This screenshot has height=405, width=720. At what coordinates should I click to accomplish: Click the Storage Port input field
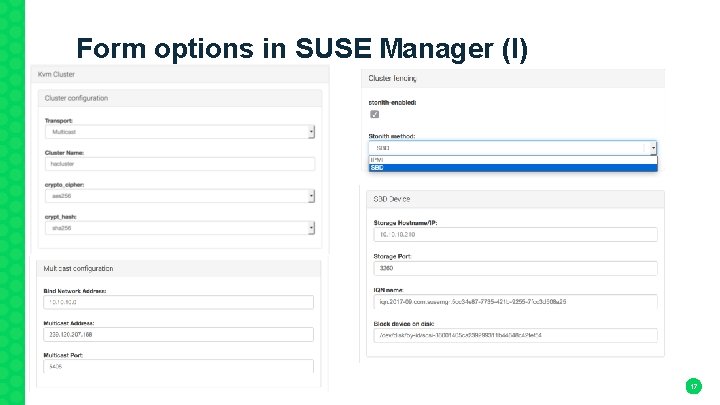pyautogui.click(x=514, y=268)
